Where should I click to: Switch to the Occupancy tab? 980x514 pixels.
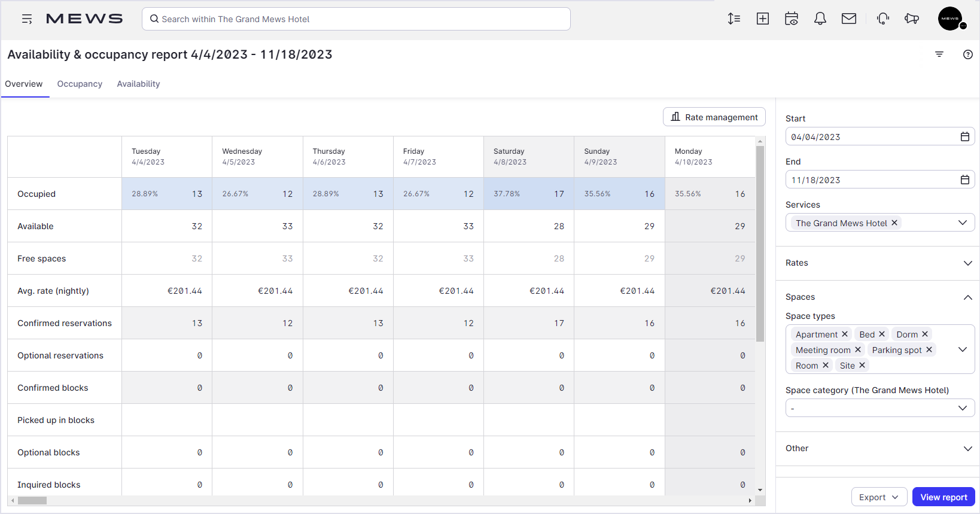point(80,84)
